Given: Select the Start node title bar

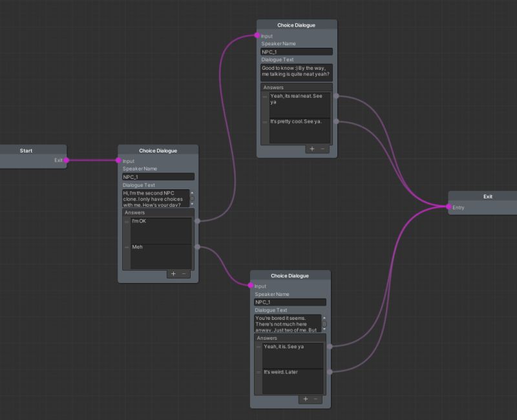Looking at the screenshot, I should click(26, 151).
